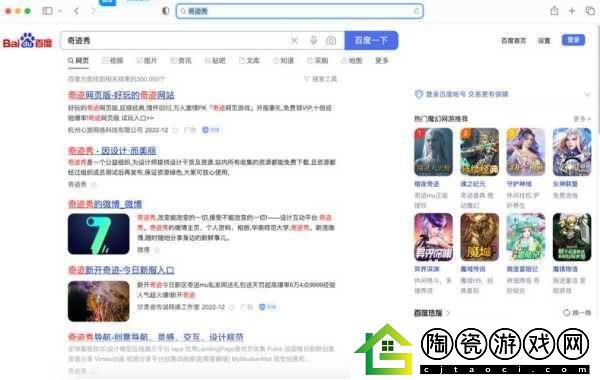Click the 百度一下 search button

point(371,40)
